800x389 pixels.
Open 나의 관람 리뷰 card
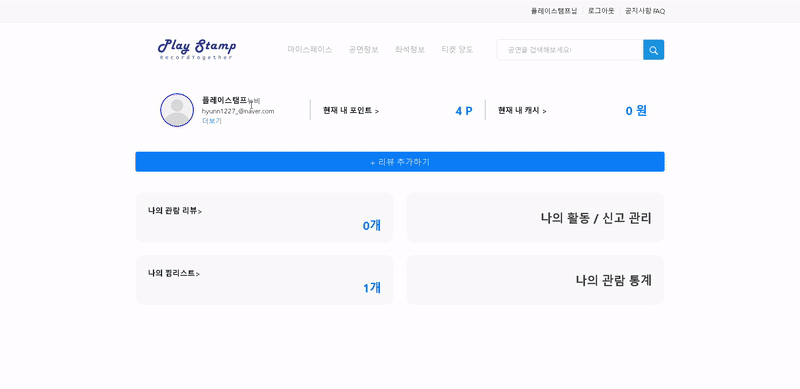pyautogui.click(x=264, y=217)
